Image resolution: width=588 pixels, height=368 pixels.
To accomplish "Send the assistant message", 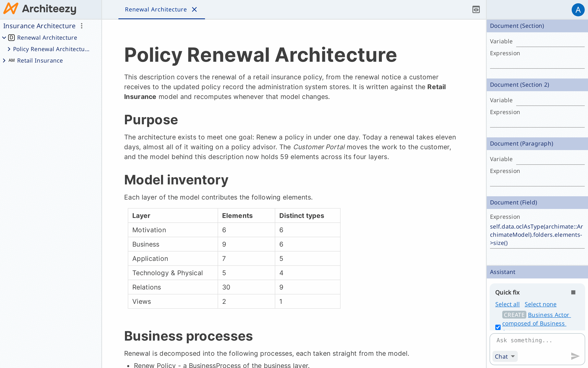I will [575, 356].
